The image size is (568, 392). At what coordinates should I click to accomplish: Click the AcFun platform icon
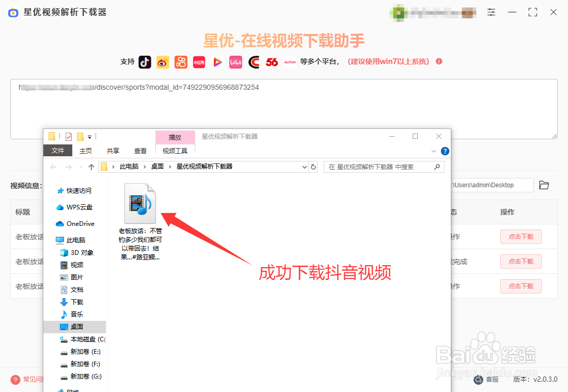coord(290,62)
